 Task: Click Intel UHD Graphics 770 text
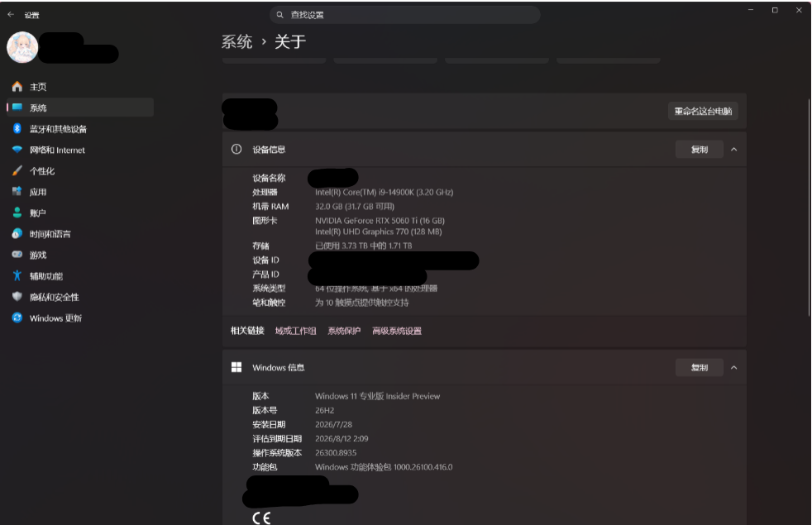[x=378, y=231]
